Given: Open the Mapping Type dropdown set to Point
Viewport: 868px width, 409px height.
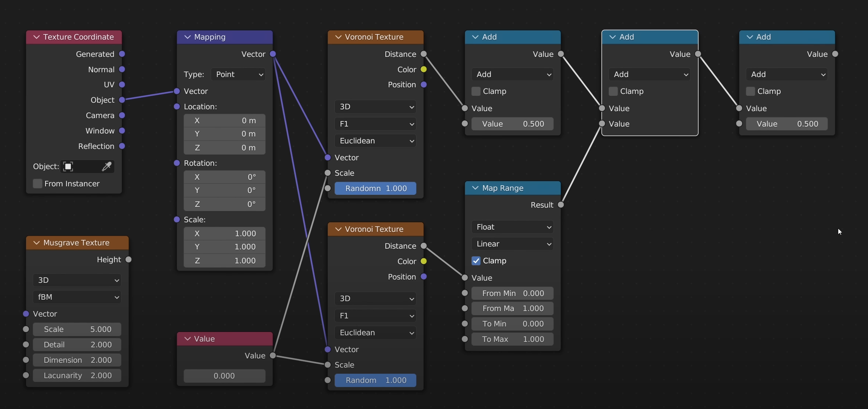Looking at the screenshot, I should point(239,74).
